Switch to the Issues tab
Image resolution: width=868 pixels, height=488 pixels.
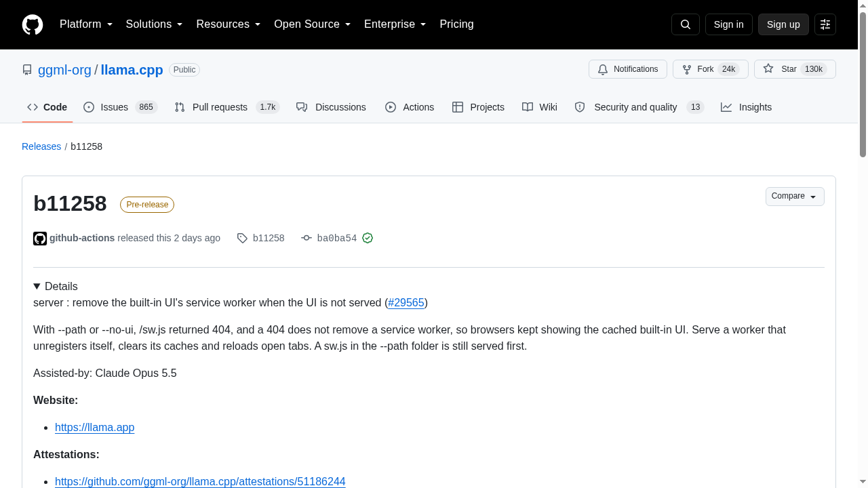[121, 107]
